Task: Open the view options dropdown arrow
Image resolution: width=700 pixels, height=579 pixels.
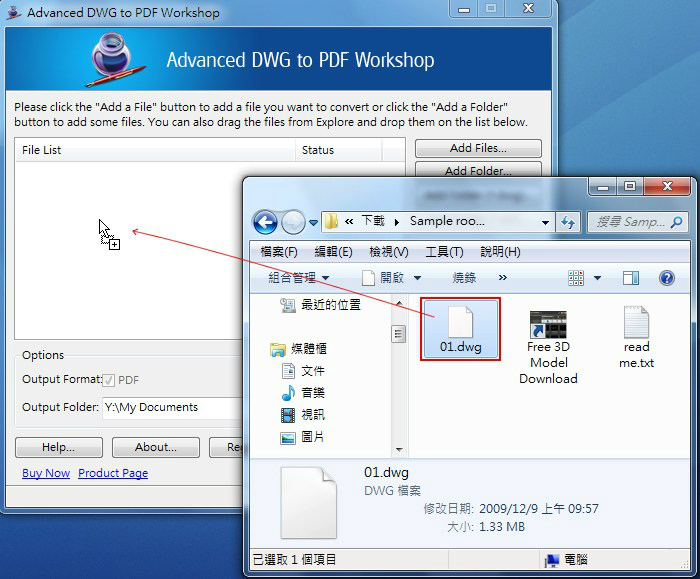Action: coord(597,278)
